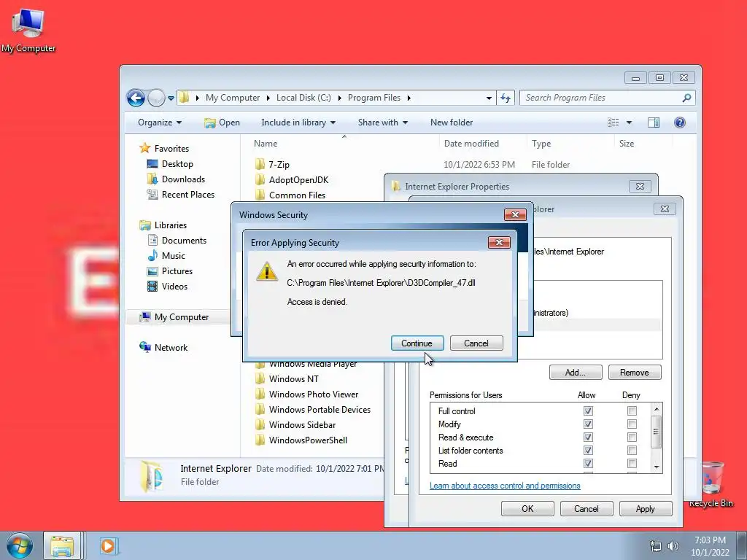Click Cancel in Error Applying Security
The width and height of the screenshot is (747, 560).
[x=476, y=343]
